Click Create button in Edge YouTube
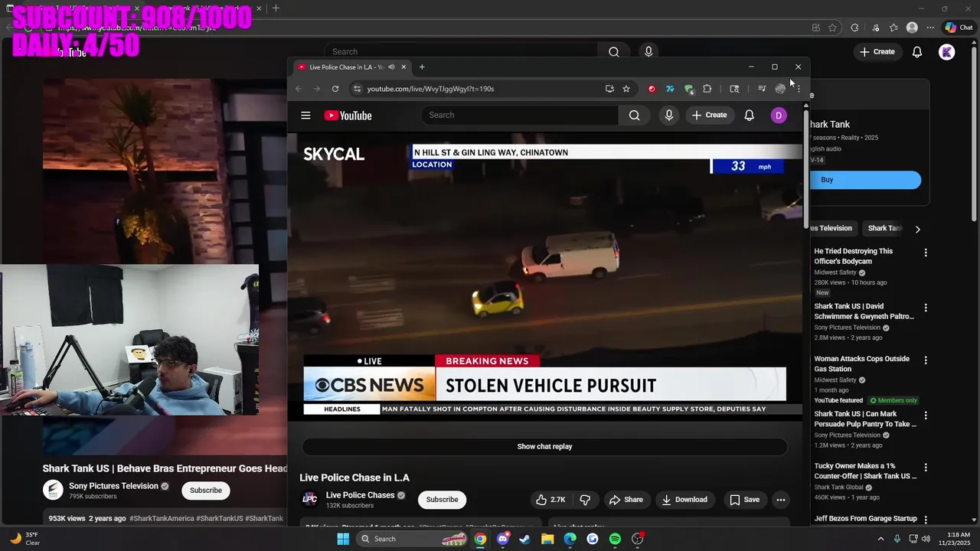Screen dimensions: 980x551 877,52
